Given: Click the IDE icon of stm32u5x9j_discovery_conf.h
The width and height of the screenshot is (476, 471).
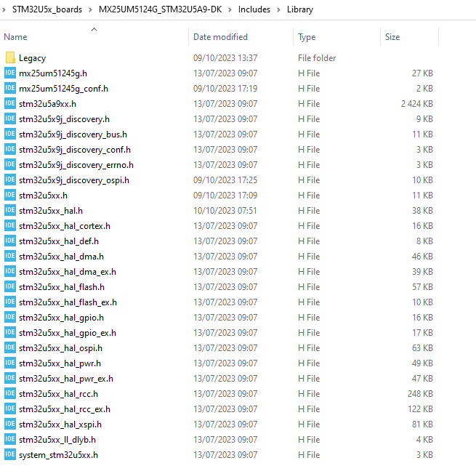Looking at the screenshot, I should pos(10,149).
